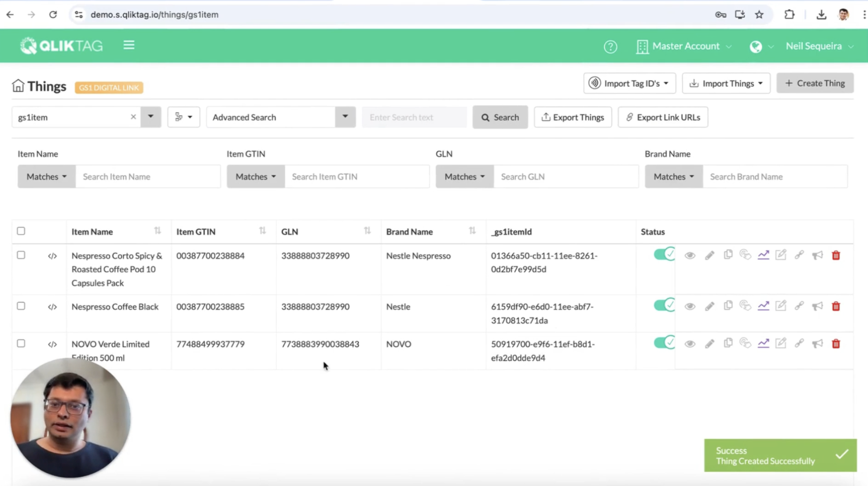Click the analytics chart icon for Nespresso Coffee Black
Screen dimensions: 868x486
pos(764,306)
